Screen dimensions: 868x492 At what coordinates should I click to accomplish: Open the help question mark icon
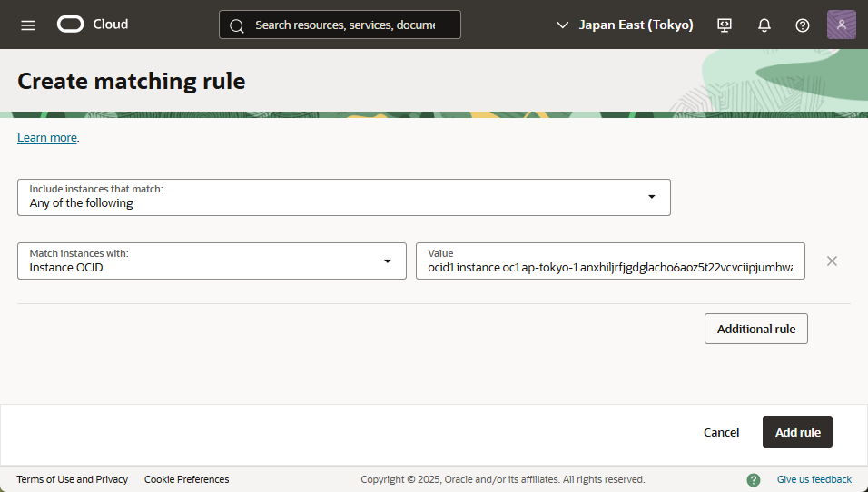(x=803, y=25)
